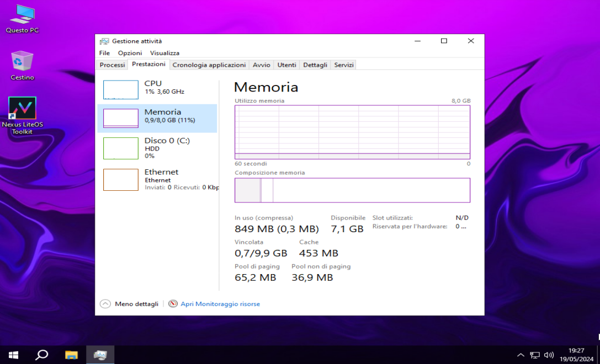Open taskbar search magnifier
This screenshot has width=600, height=364.
click(x=41, y=355)
